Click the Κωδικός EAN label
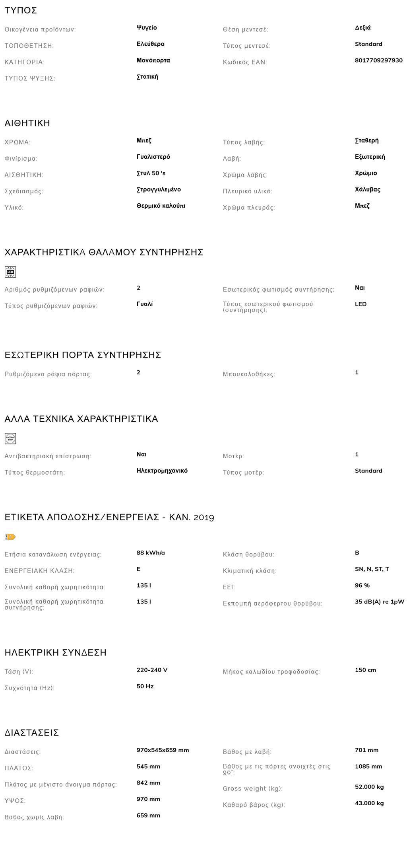The image size is (407, 868). coord(245,62)
